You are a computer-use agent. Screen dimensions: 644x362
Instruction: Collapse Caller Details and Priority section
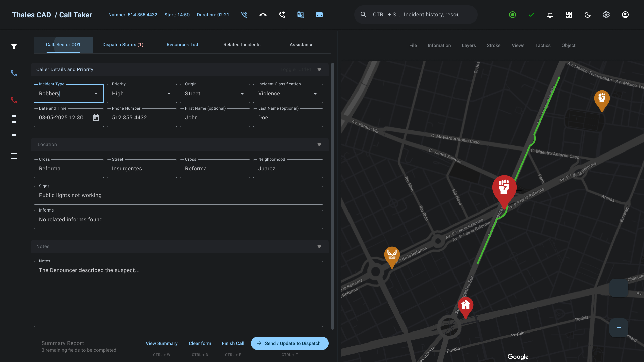(319, 70)
